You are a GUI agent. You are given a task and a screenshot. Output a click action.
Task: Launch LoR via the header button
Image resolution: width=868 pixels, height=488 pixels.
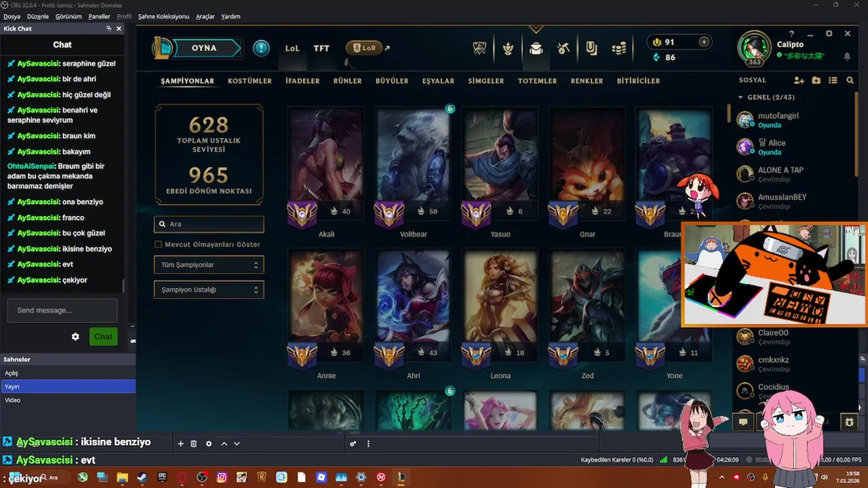[x=364, y=48]
